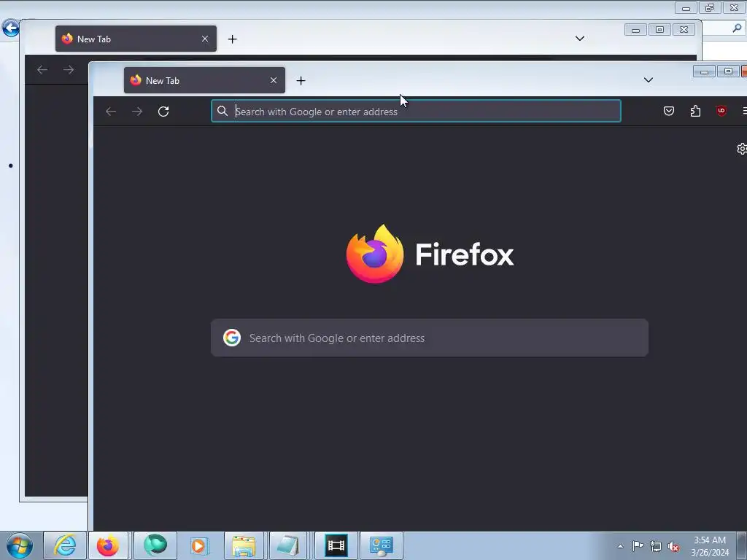Show hidden icons in system tray
Image resolution: width=747 pixels, height=560 pixels.
(620, 546)
